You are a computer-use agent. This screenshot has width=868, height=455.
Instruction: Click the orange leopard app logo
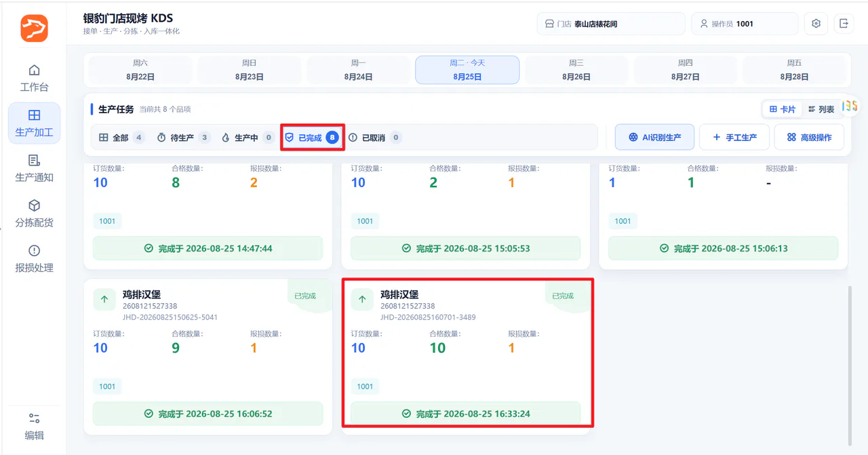coord(34,28)
